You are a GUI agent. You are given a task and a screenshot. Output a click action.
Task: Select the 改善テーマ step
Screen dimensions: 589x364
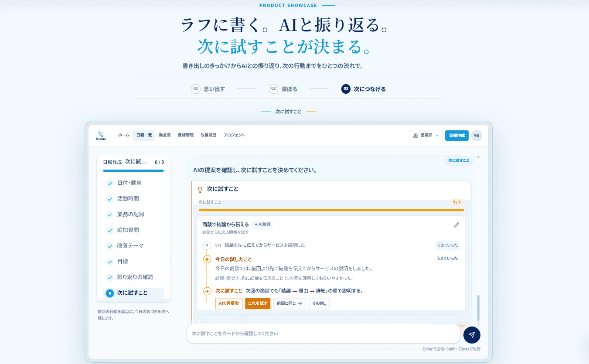coord(133,246)
